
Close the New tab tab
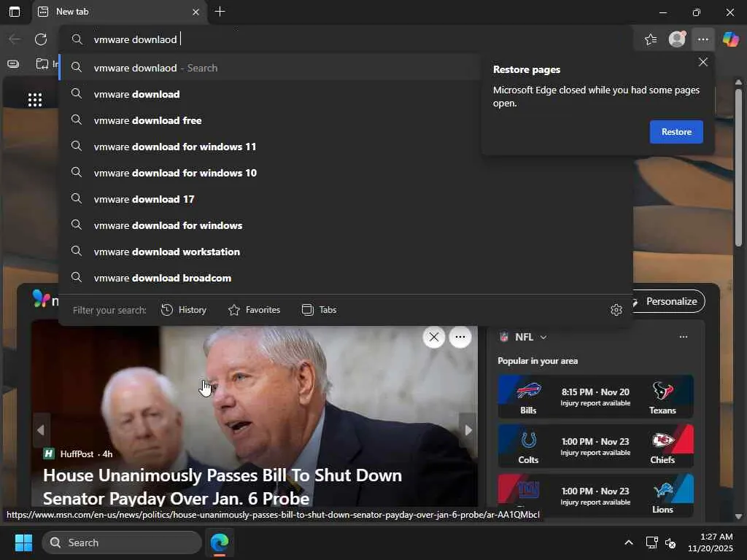pyautogui.click(x=196, y=12)
